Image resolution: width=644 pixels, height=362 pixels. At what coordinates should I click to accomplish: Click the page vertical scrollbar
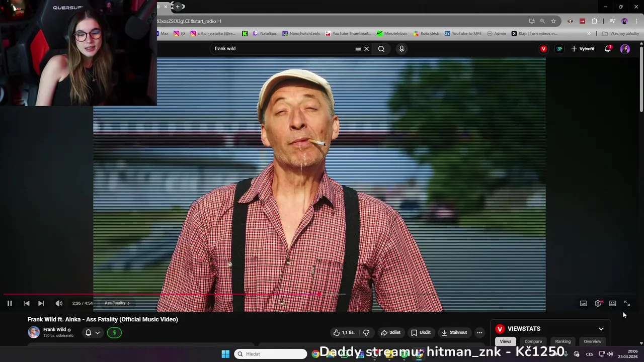click(641, 78)
